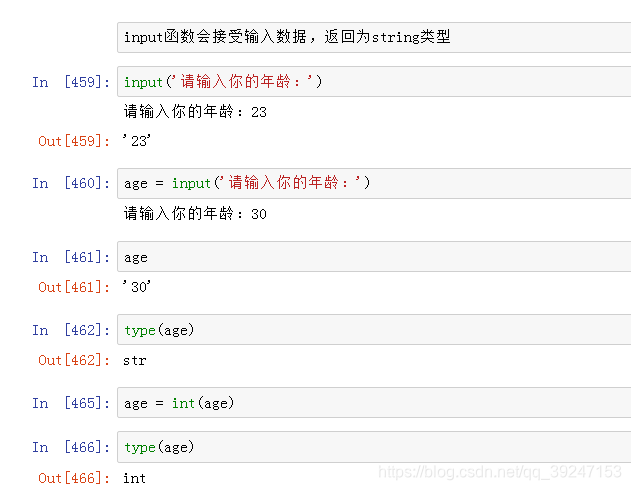Click the Out[461] prompt label
This screenshot has height=490, width=631.
click(x=74, y=287)
